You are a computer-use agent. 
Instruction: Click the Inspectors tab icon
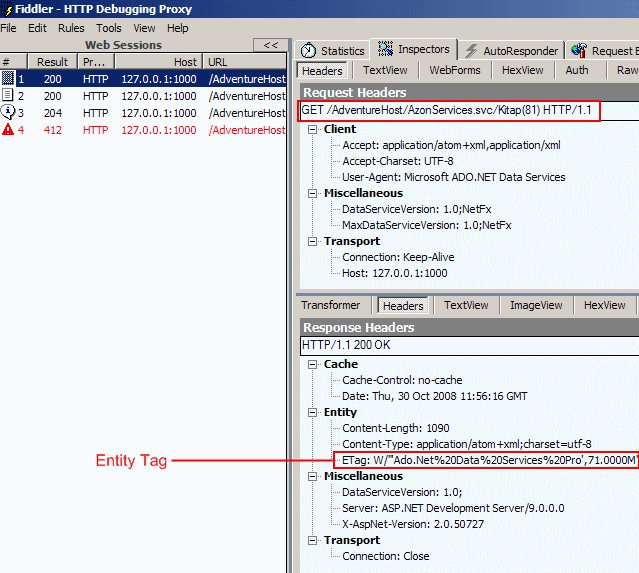click(384, 49)
